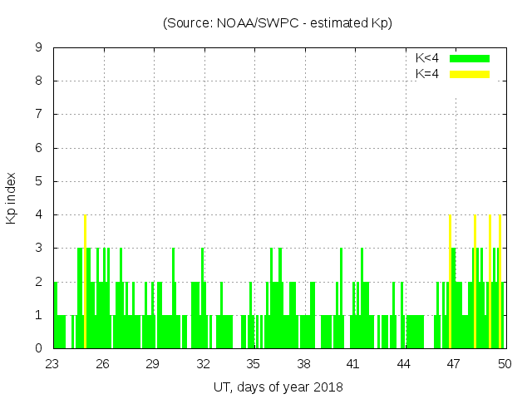
Task: Click the 'Kp index' y-axis label
Action: [x=12, y=198]
